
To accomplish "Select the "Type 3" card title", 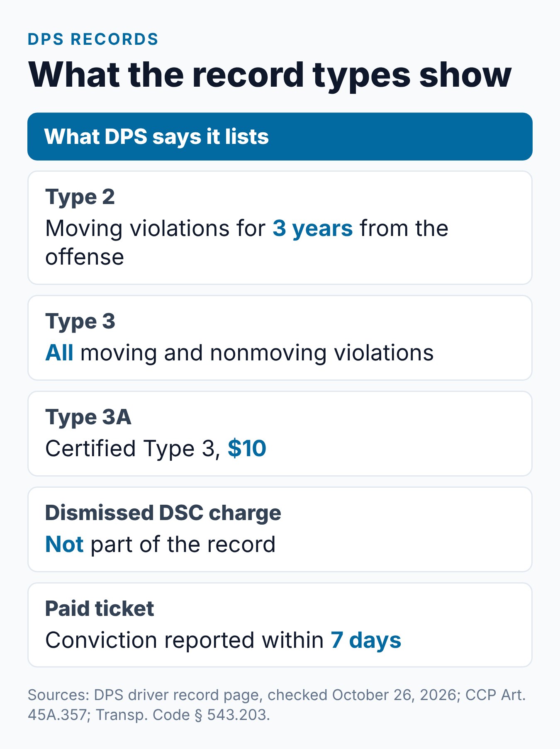I will 80,321.
